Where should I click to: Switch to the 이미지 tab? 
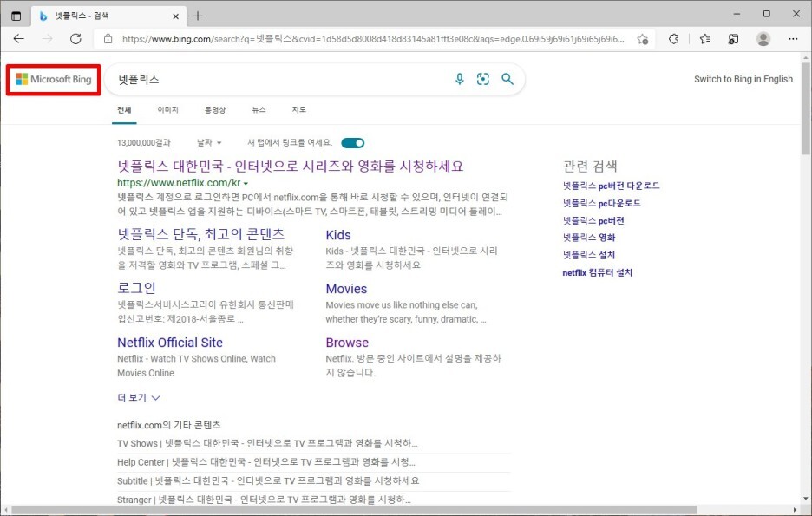point(167,110)
